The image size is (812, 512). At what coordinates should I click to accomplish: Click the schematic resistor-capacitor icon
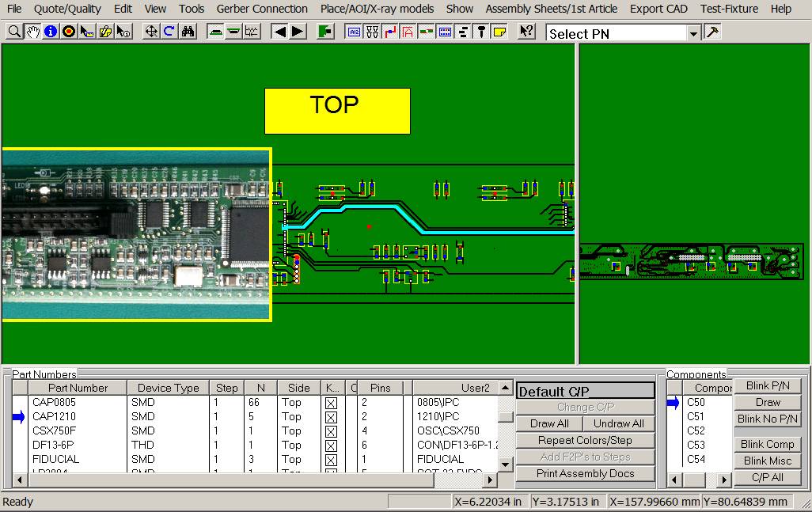coord(252,32)
